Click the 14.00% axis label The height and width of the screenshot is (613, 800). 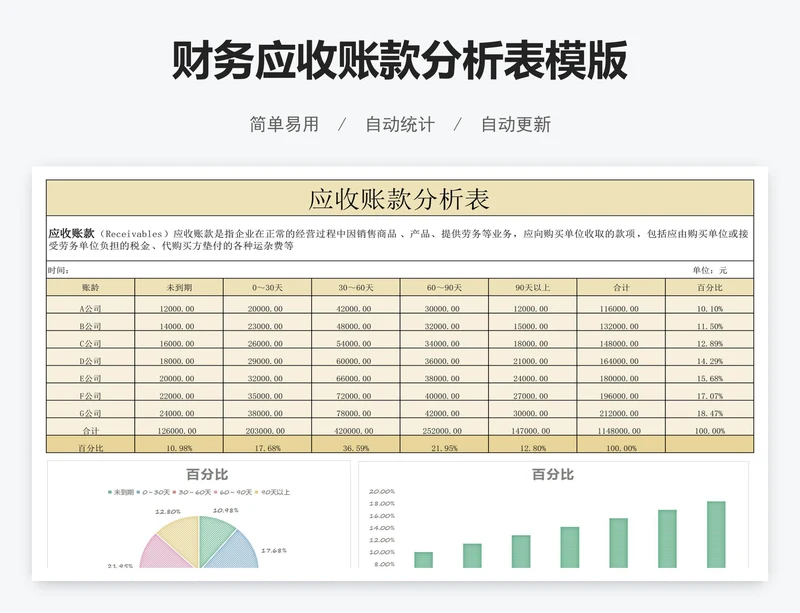pos(382,528)
